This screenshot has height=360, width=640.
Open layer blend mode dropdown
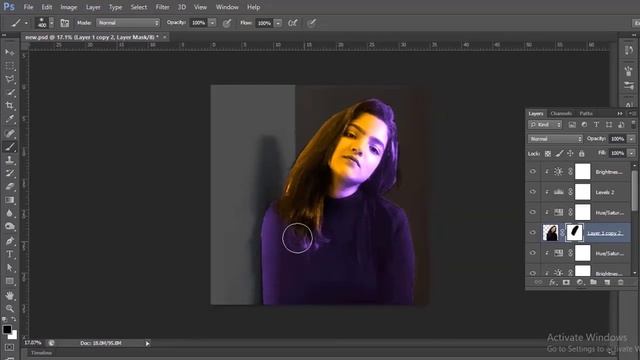tap(555, 139)
